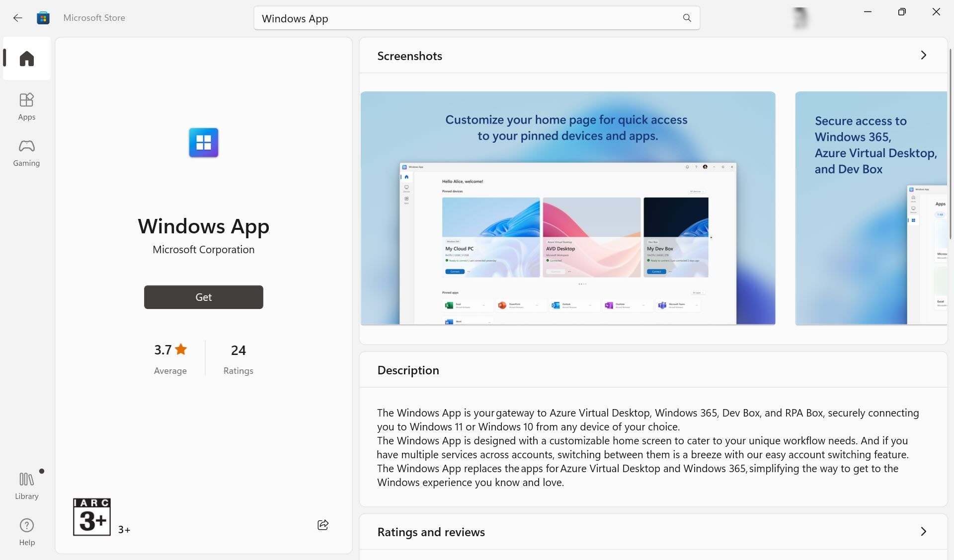Click the search magnifier icon
Screen dimensions: 954x560
click(x=687, y=18)
